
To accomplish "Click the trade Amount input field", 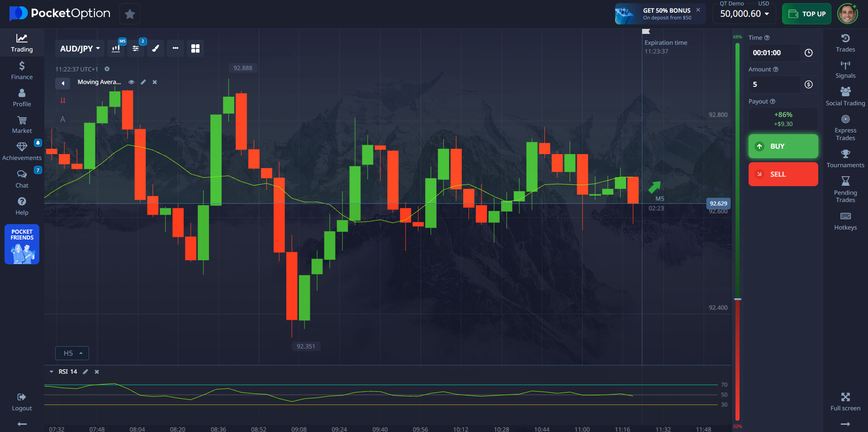I will point(774,85).
